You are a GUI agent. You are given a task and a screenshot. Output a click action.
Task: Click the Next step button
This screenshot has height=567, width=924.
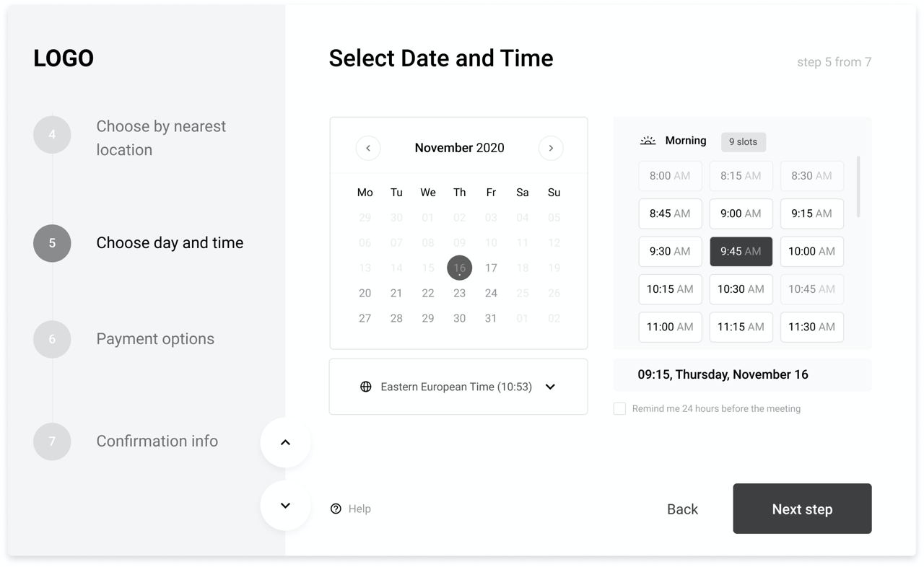tap(802, 509)
